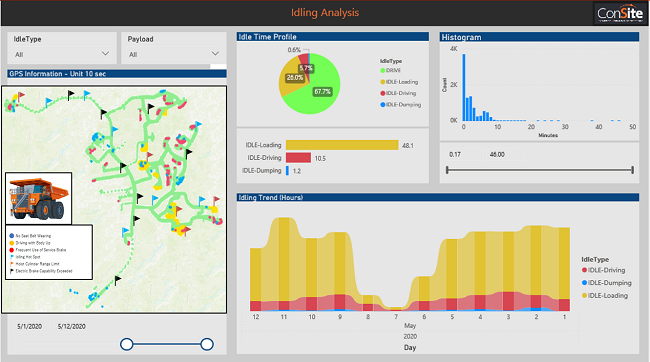Click the 'Idling Trend (Hours)' header
The height and width of the screenshot is (362, 650).
(438, 197)
